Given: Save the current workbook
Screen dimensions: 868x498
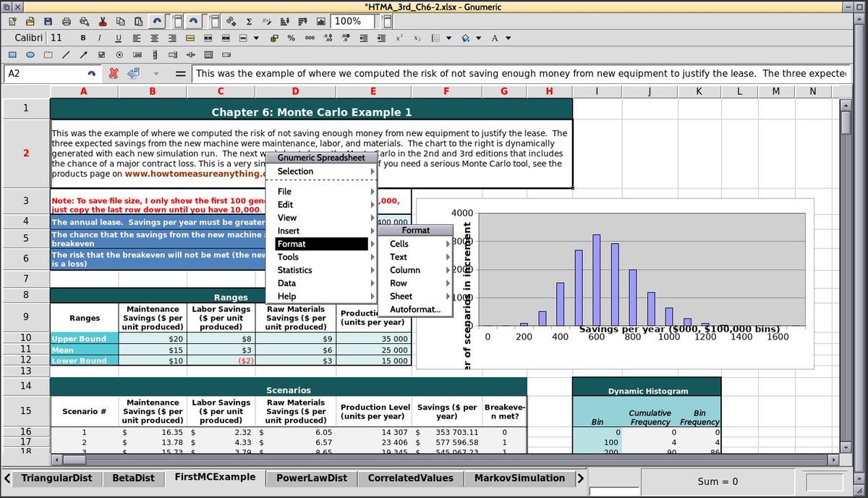Looking at the screenshot, I should coord(48,21).
